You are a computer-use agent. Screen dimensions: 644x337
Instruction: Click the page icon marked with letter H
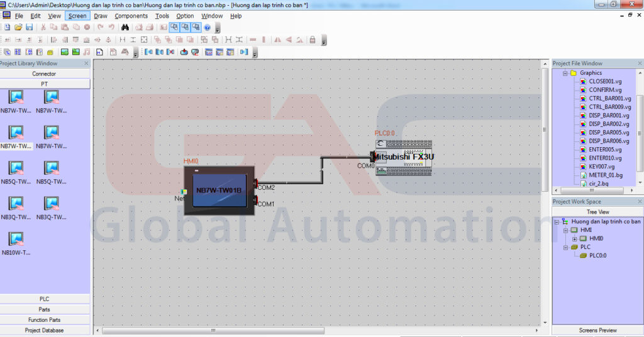99,52
